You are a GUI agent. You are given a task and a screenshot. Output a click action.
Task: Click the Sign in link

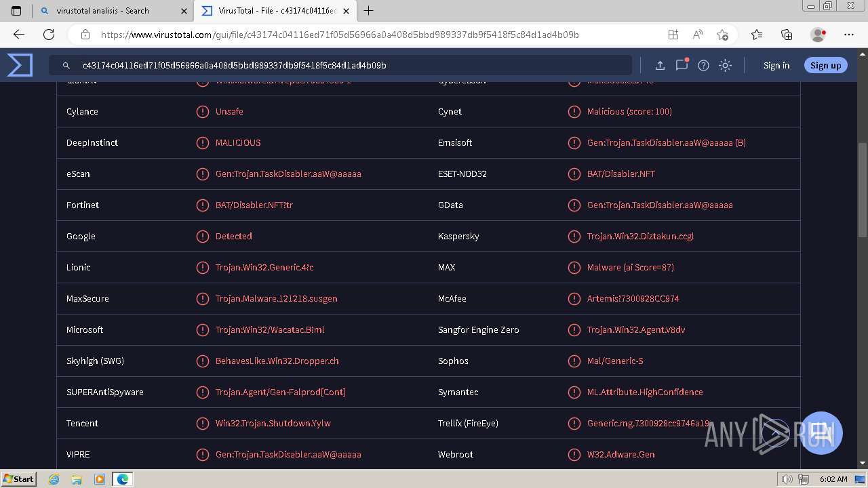tap(776, 66)
